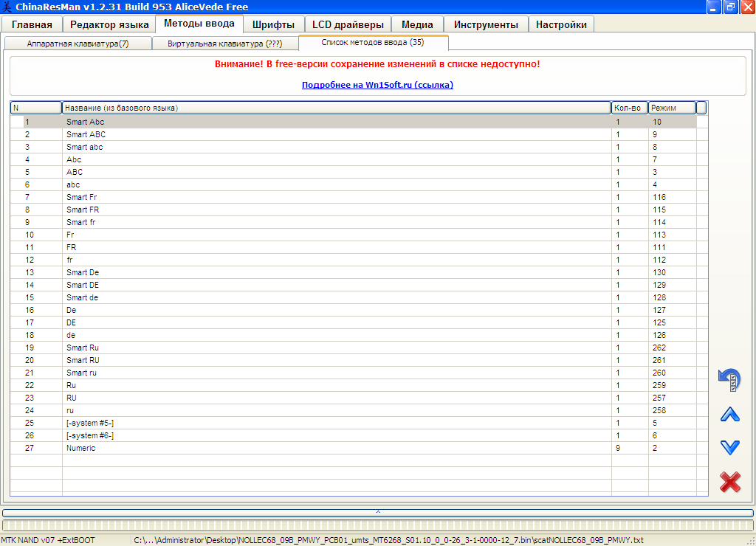Open the Главная tab
Image resolution: width=756 pixels, height=546 pixels.
(32, 24)
